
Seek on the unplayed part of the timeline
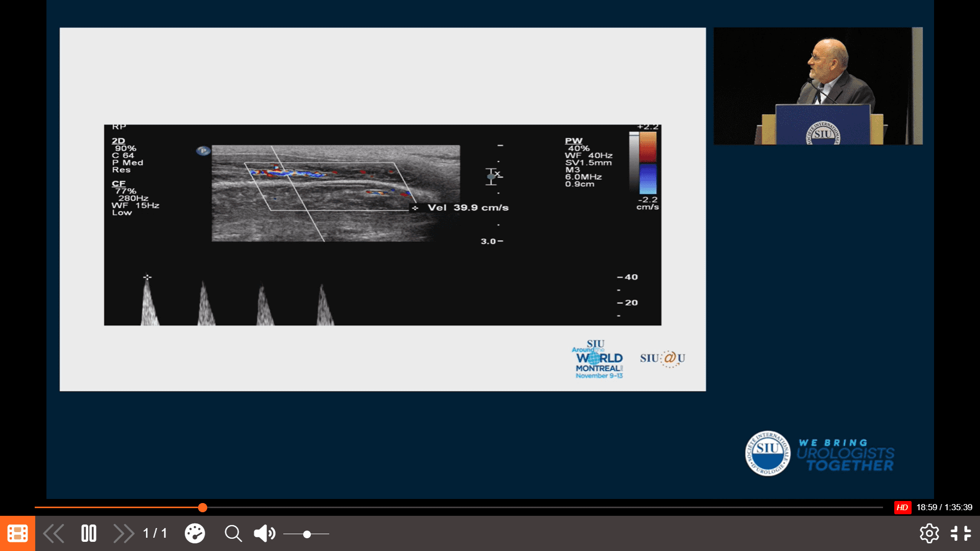(x=545, y=508)
